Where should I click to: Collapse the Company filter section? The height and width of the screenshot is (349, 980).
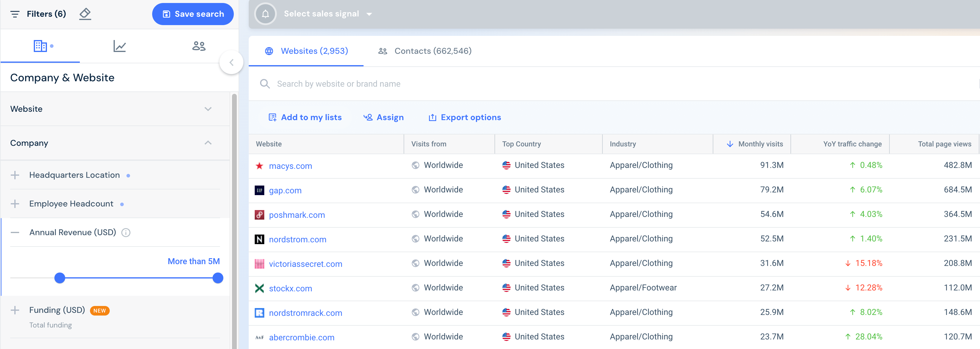pyautogui.click(x=208, y=143)
